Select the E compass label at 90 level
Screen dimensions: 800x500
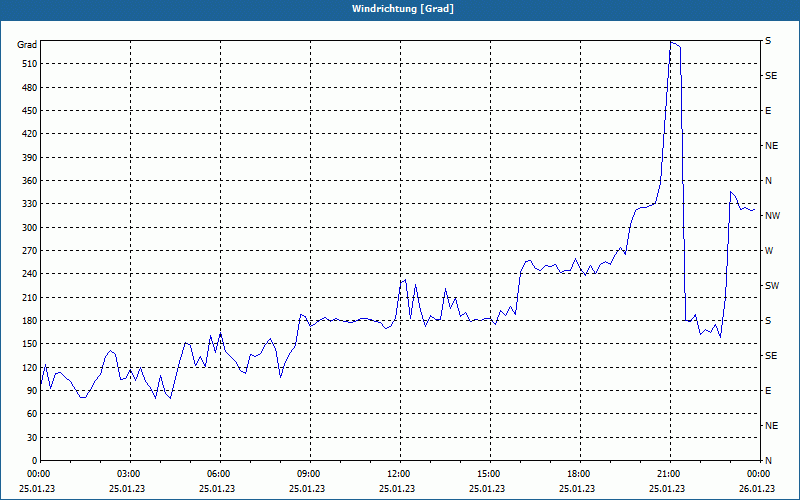(768, 390)
